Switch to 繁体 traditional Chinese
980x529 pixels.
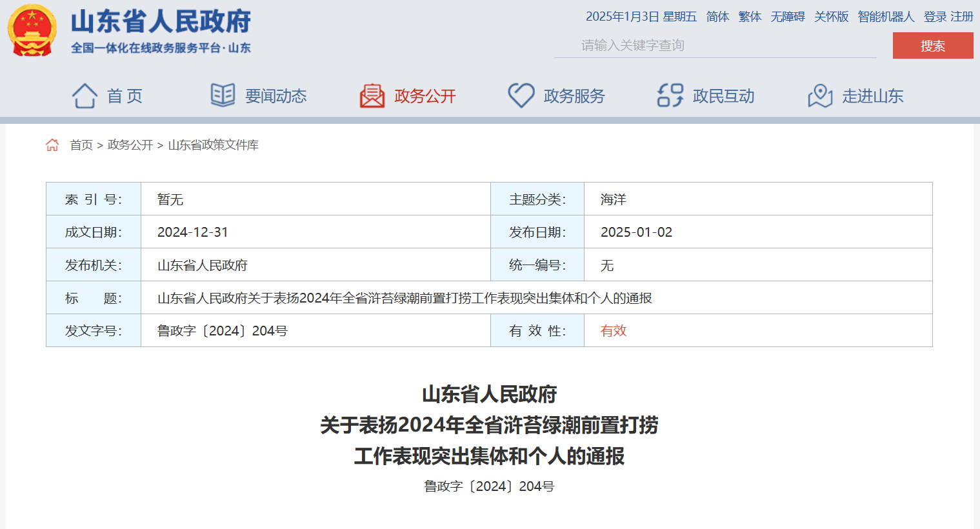point(750,17)
